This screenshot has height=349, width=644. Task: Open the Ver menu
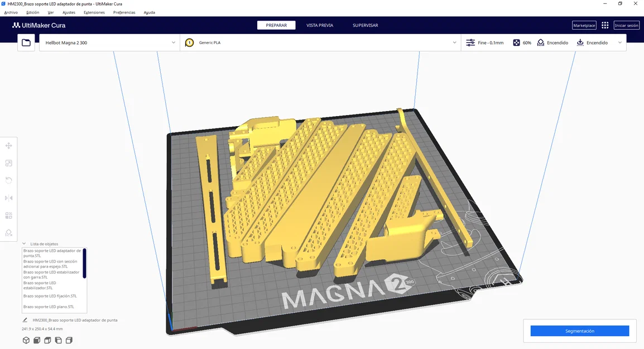point(51,12)
